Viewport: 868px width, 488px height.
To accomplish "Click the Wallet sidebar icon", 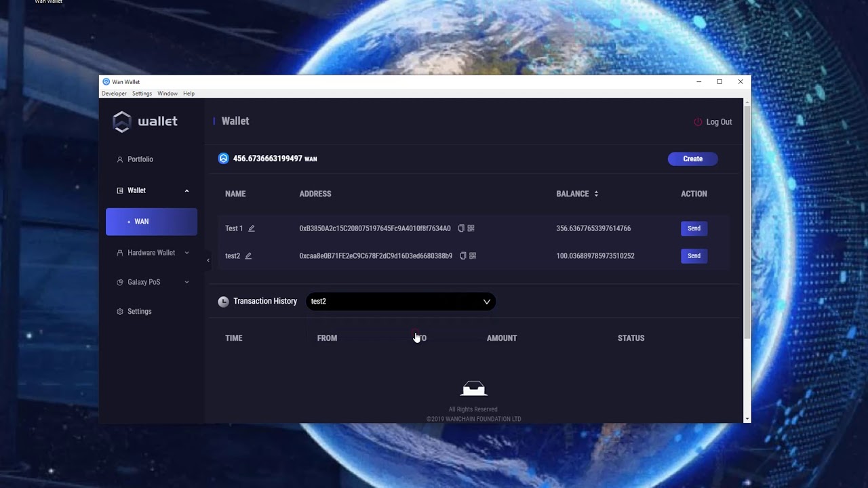I will tap(120, 190).
